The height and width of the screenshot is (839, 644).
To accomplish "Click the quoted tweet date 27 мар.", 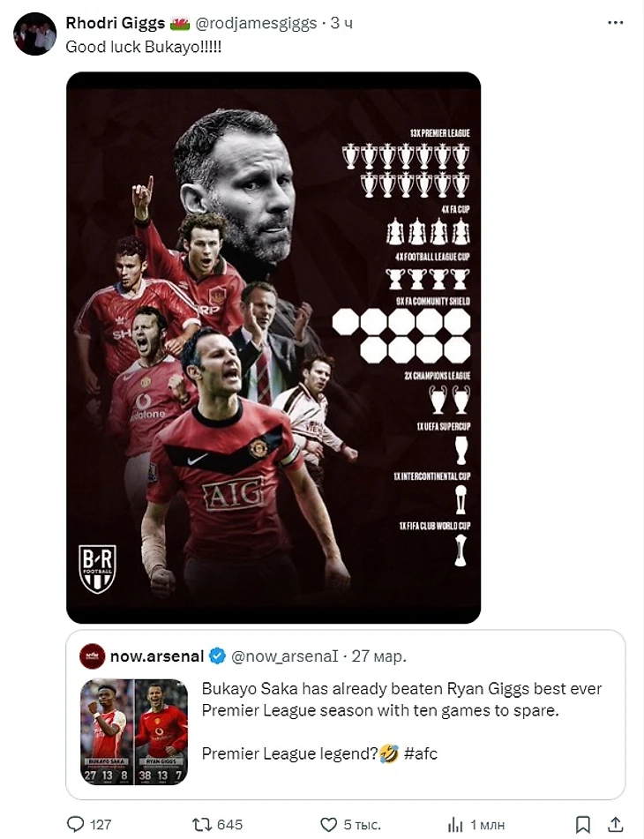I will pyautogui.click(x=378, y=656).
